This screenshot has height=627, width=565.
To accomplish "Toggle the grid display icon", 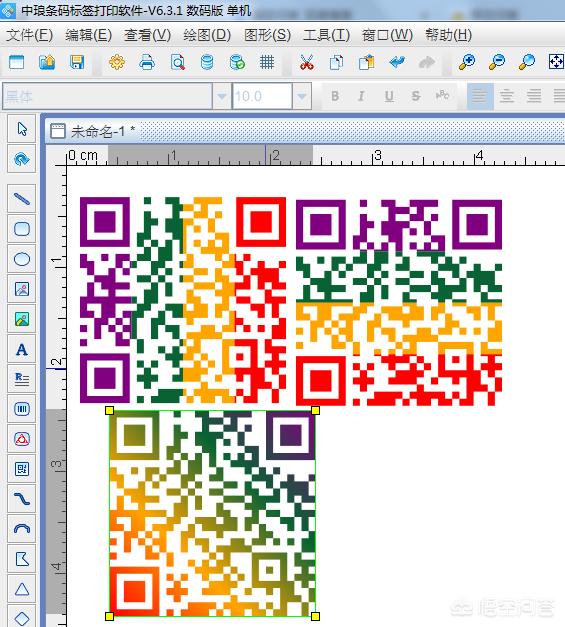I will coord(267,62).
